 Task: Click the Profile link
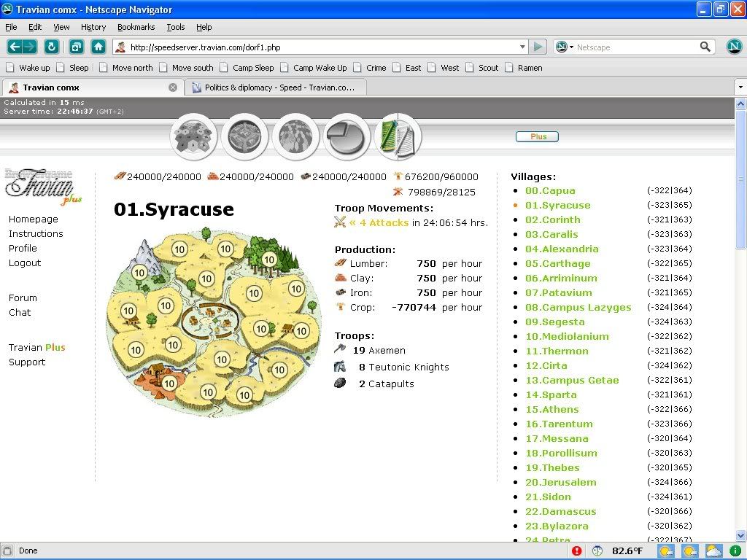[x=23, y=248]
